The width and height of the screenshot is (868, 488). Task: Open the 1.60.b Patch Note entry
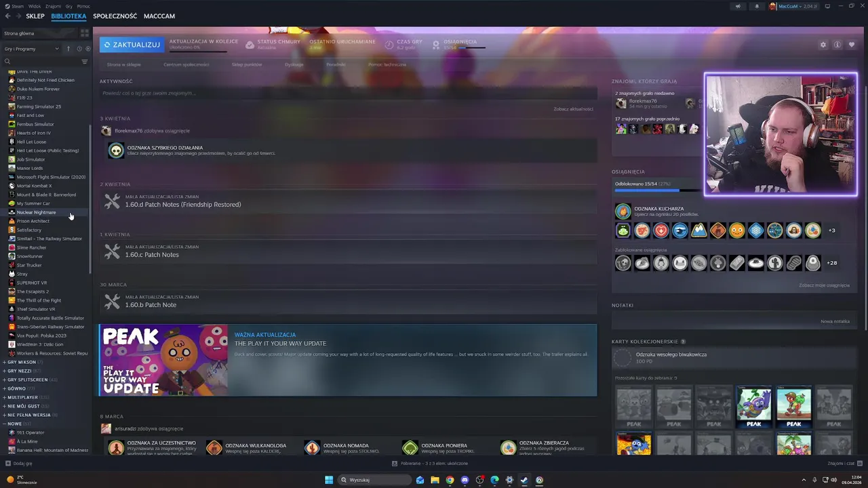coord(349,302)
